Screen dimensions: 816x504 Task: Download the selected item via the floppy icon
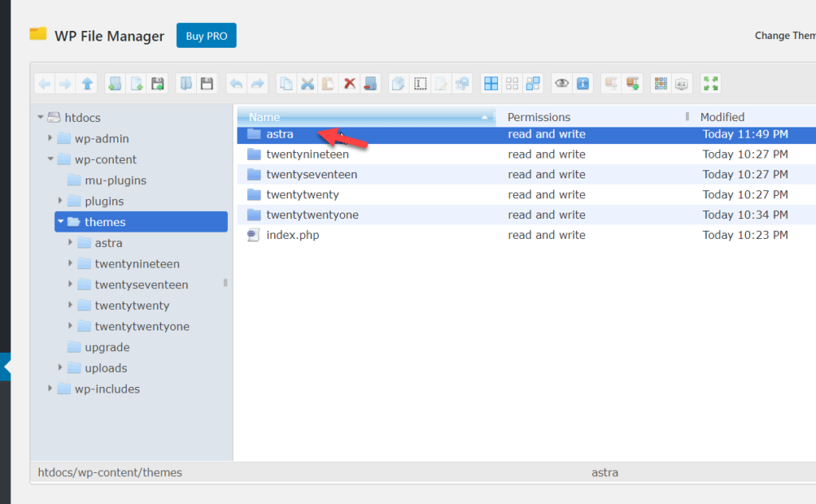pyautogui.click(x=206, y=84)
